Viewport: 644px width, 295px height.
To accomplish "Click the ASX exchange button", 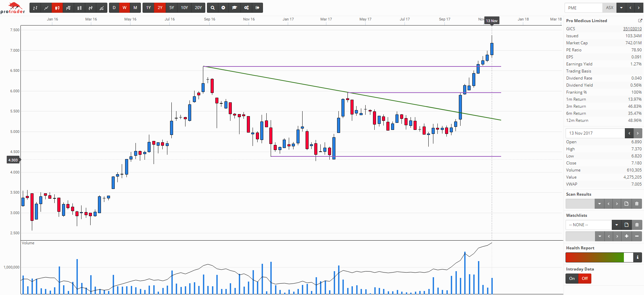I will pos(609,8).
